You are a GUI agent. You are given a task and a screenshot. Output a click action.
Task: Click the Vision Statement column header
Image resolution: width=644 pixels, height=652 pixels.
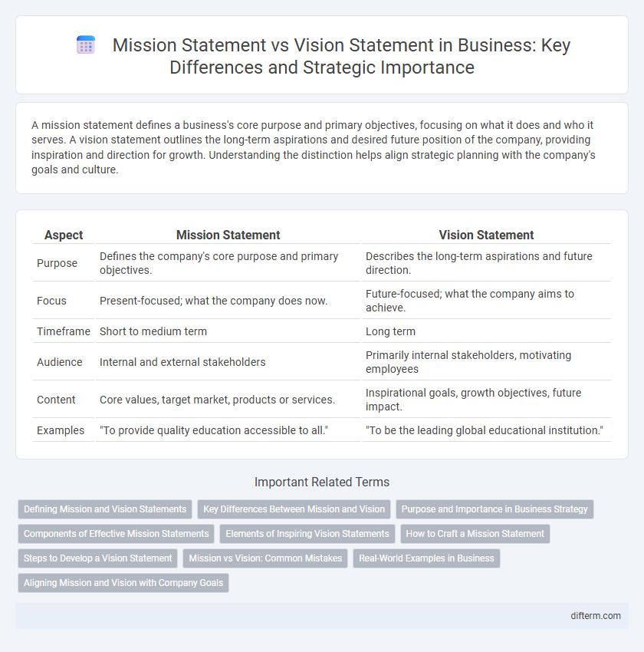486,235
